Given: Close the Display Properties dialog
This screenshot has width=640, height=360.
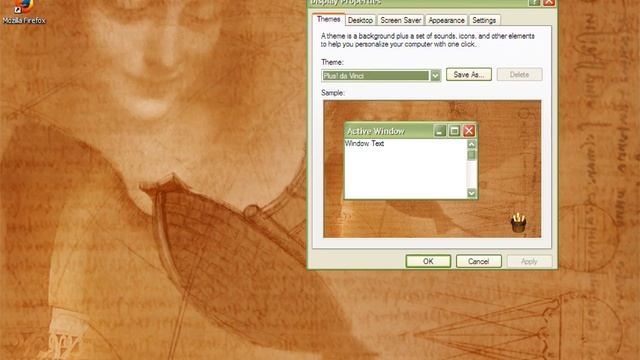Looking at the screenshot, I should click(549, 2).
